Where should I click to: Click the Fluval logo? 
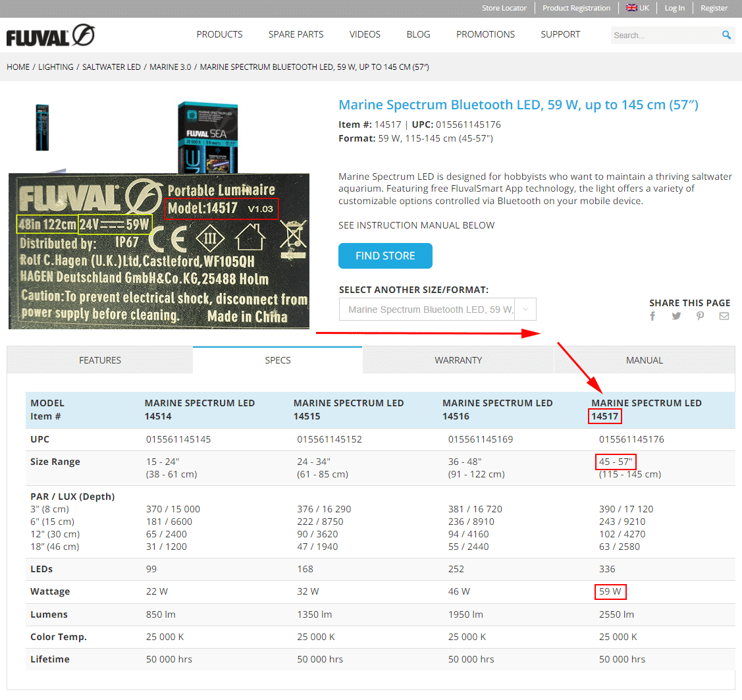click(51, 36)
